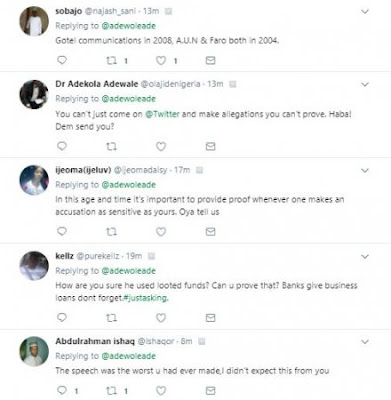Expand more options on Dr Adekola Adewale's tweet
391x400 pixels.
[x=365, y=84]
